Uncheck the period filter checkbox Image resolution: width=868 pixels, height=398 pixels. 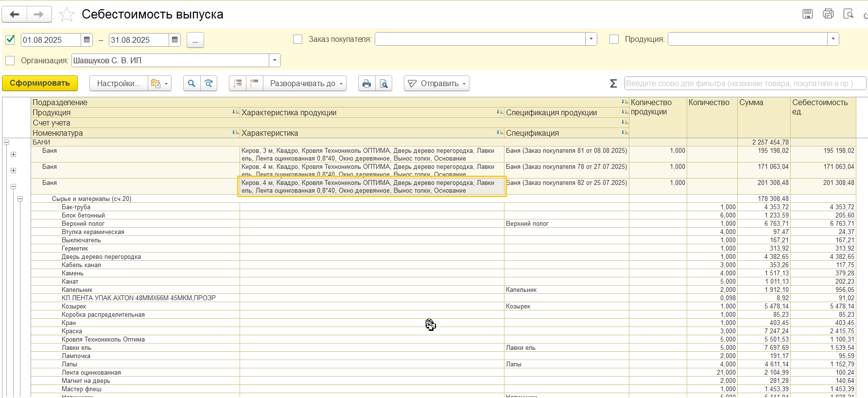pos(10,40)
